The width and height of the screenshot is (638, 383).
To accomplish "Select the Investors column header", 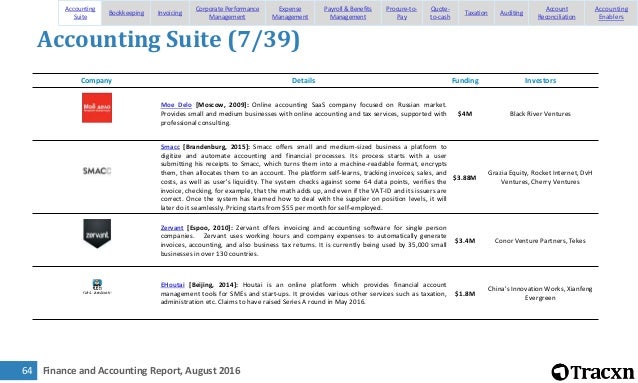I will (x=540, y=81).
